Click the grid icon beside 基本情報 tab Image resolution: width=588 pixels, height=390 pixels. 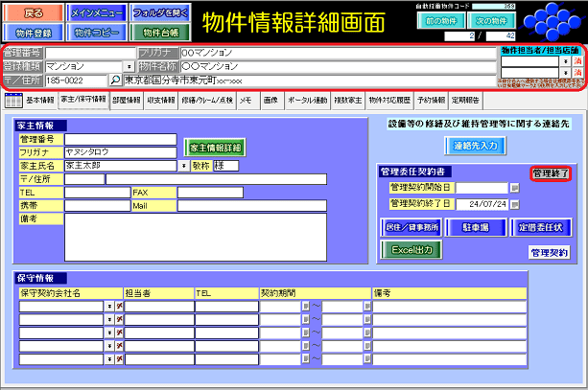coord(12,100)
